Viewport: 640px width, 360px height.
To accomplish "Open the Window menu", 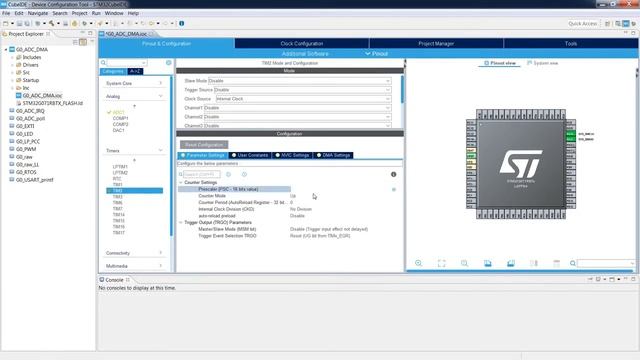I will coord(114,13).
